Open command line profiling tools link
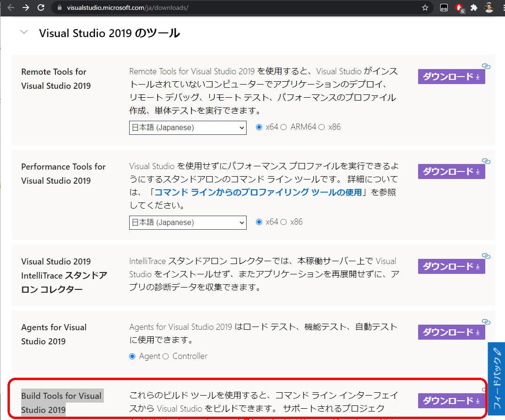This screenshot has width=505, height=420. (x=258, y=192)
